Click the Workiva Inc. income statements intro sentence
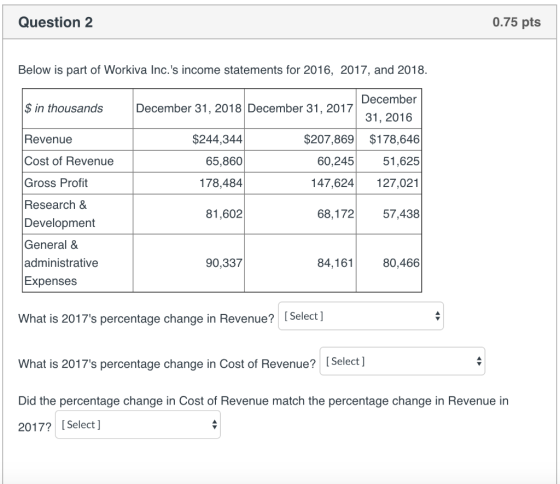The width and height of the screenshot is (560, 484). click(x=222, y=70)
